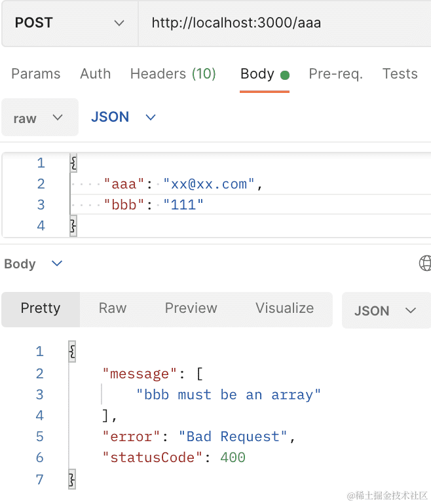Open the Auth tab
The width and height of the screenshot is (431, 504).
95,74
